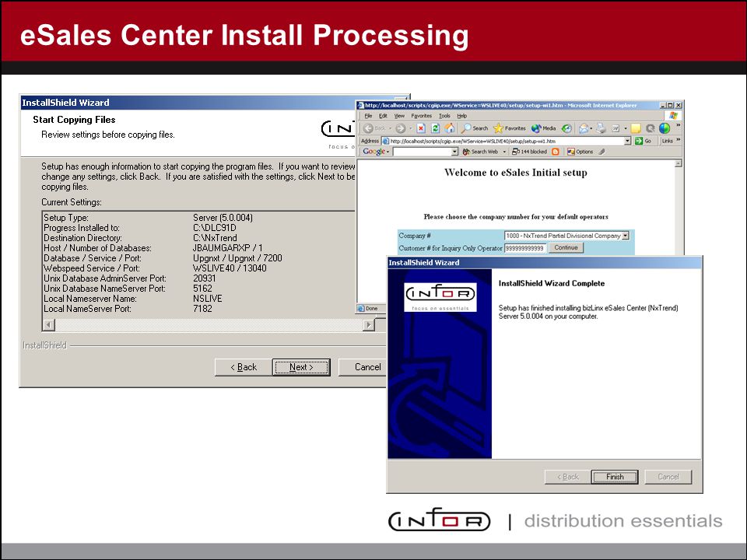Click the yellow note icon in IE toolbar
The height and width of the screenshot is (560, 747).
636,128
